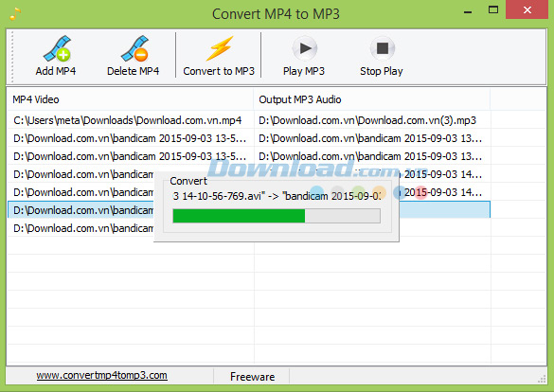
Task: Click the green conversion progress bar
Action: (277, 216)
